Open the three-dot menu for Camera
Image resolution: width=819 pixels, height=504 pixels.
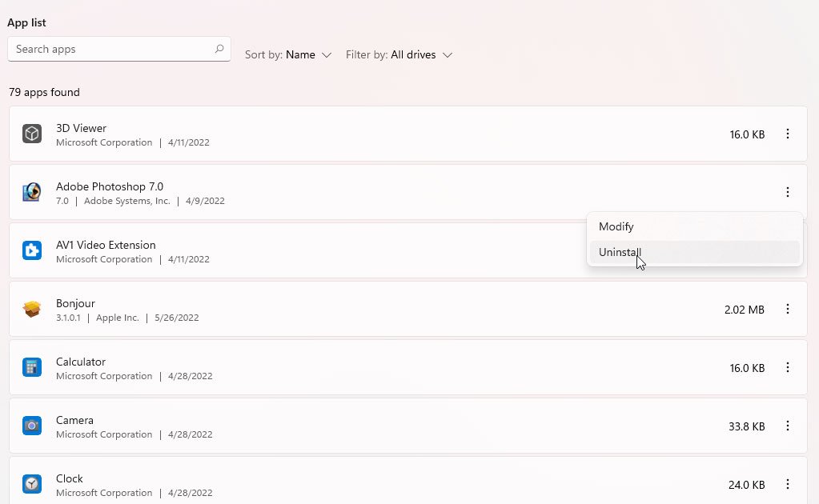pos(788,426)
